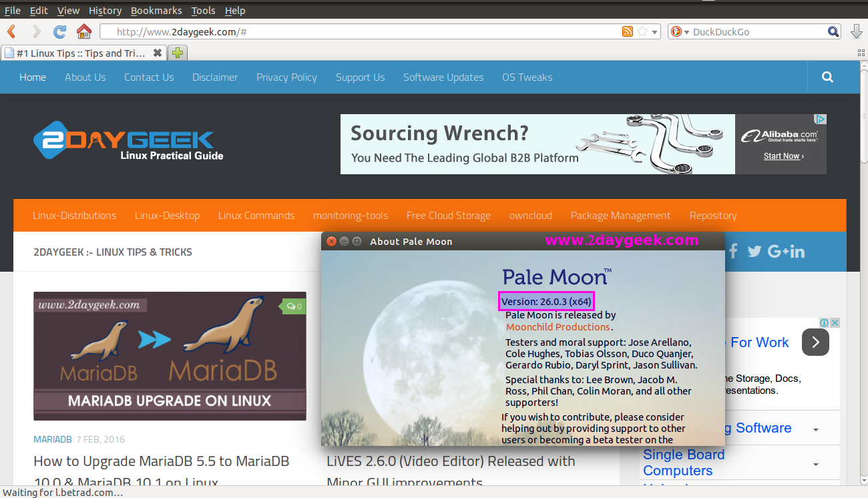Click the comment count badge on MariaDB image

294,306
